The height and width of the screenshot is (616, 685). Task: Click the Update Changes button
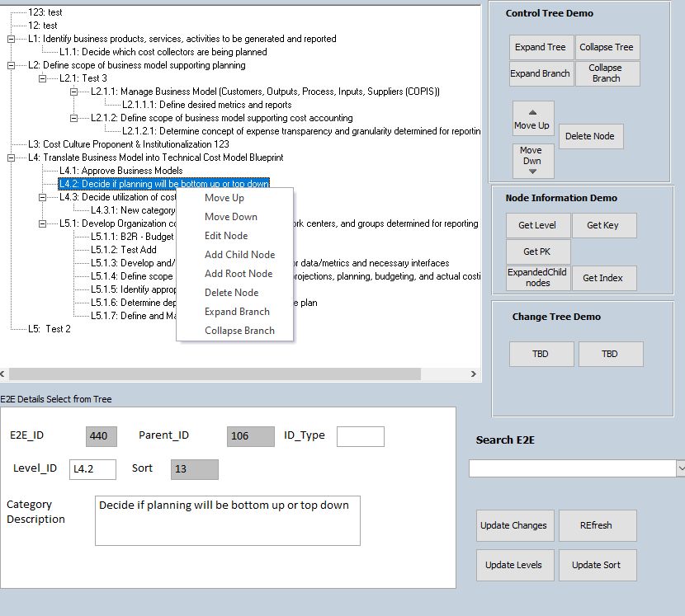(x=515, y=525)
